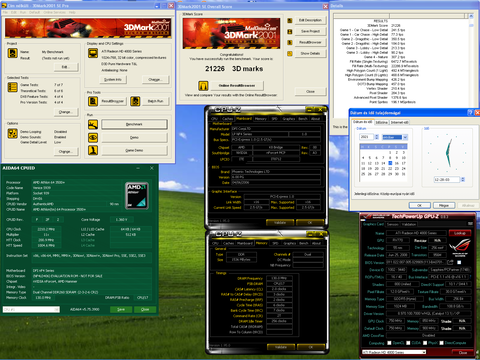The height and width of the screenshot is (360, 480).
Task: Click the Benchmark run icon in 3DMark
Action: pos(93,124)
